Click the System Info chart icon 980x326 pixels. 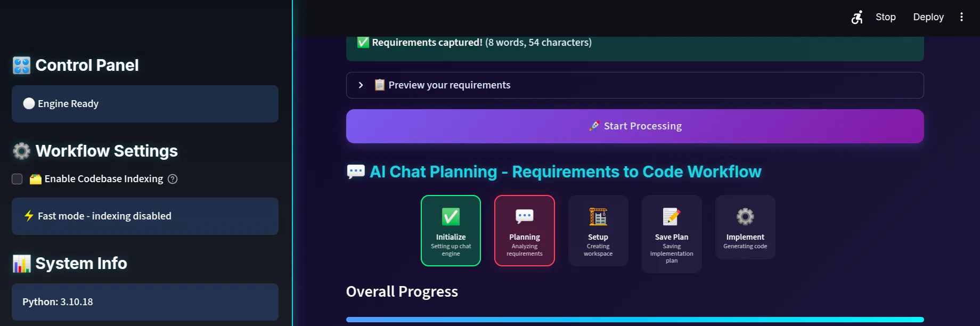pyautogui.click(x=22, y=264)
